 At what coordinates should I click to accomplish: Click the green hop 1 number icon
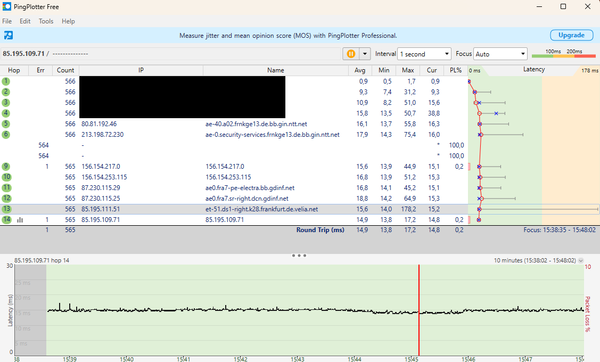6,82
